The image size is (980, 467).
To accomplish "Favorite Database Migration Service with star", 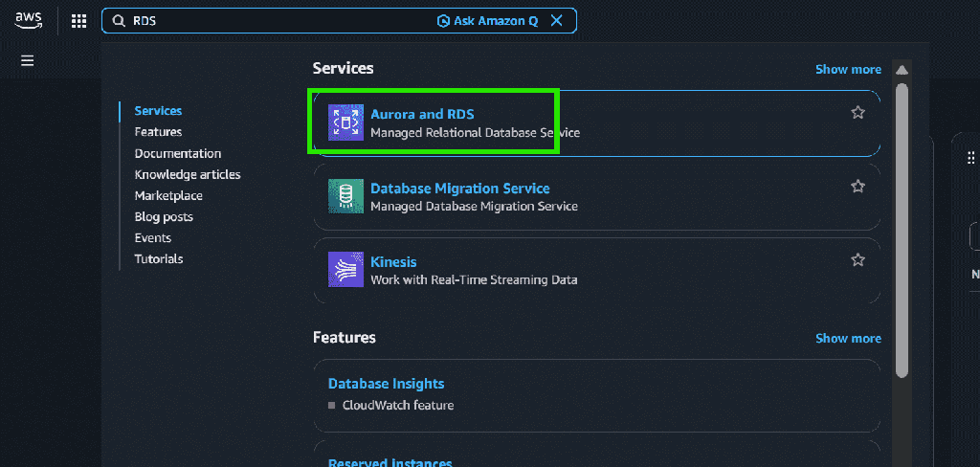I will click(x=858, y=187).
